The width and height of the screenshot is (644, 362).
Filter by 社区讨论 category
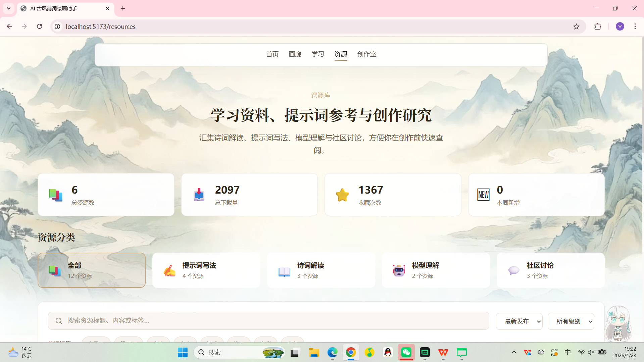point(551,270)
